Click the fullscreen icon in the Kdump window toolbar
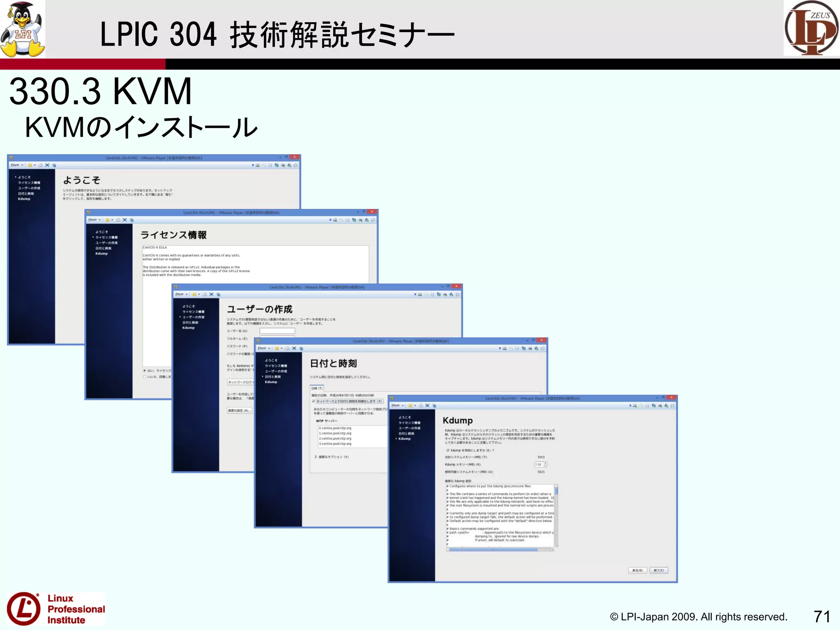The image size is (840, 630). (427, 406)
